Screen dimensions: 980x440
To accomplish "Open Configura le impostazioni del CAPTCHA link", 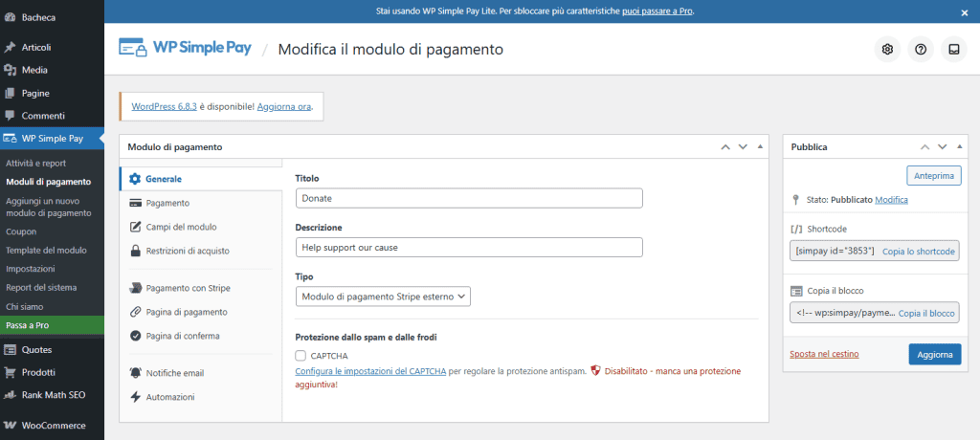I will point(370,370).
